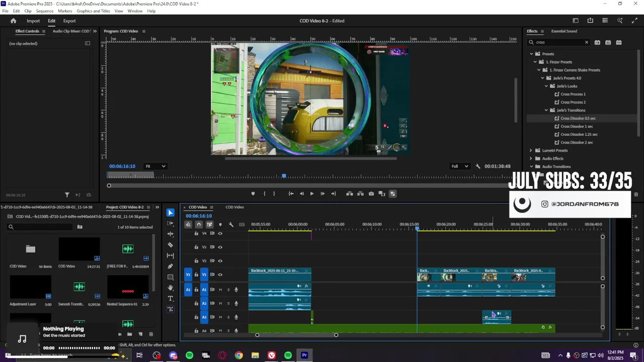Screen dimensions: 644x362
Task: Toggle V1 track output eye
Action: [220, 275]
